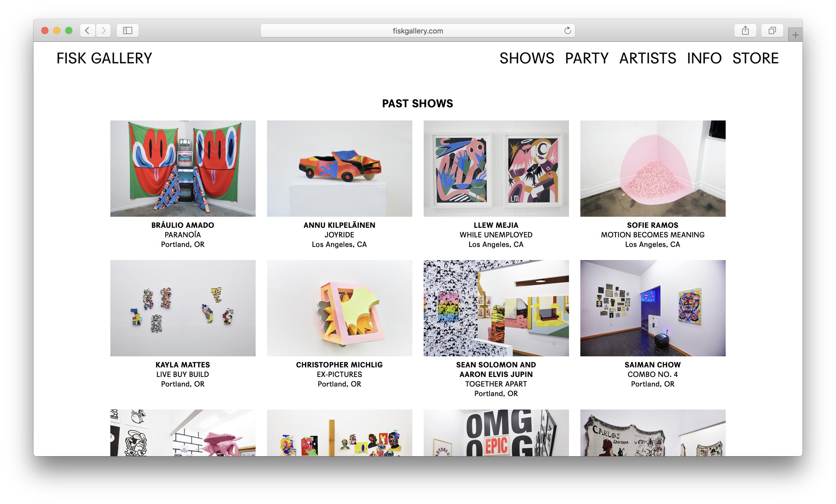Click the fiskgallery.com address bar

pos(418,30)
